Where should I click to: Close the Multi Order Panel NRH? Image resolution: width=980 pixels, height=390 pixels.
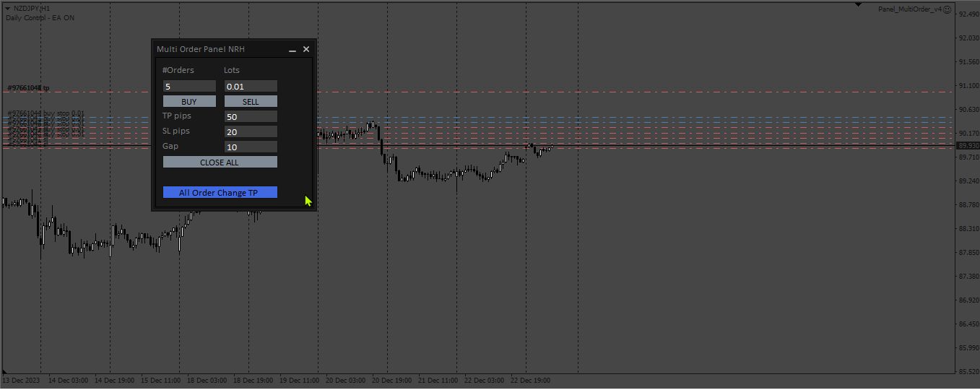tap(306, 49)
